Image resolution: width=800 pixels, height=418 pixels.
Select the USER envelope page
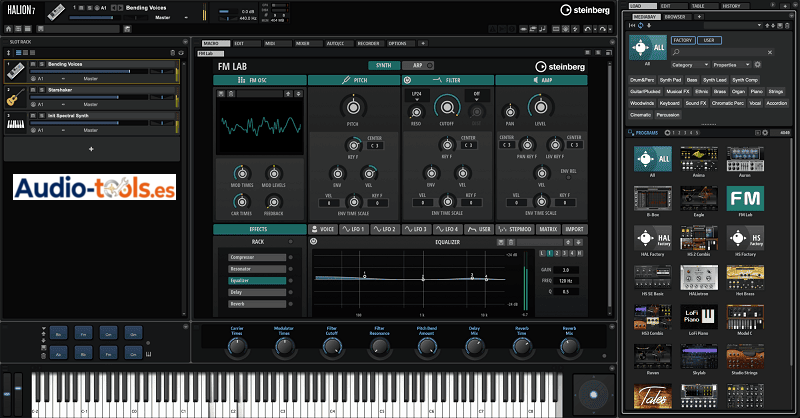pos(480,229)
